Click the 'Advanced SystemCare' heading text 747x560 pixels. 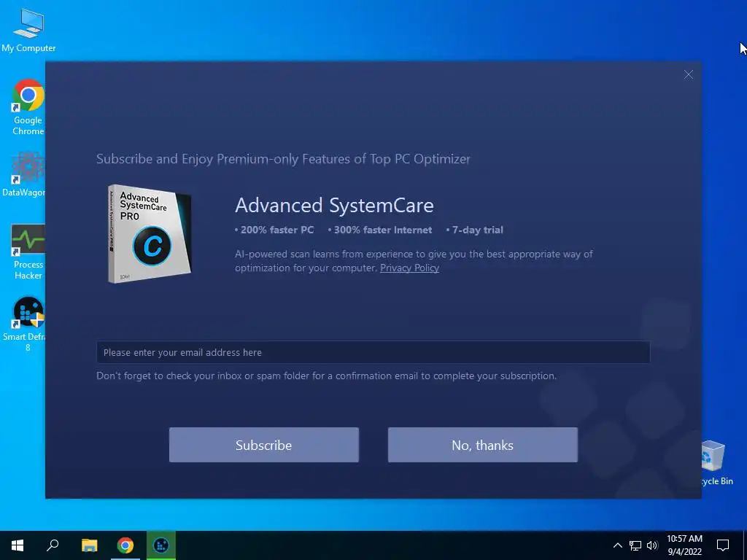(334, 206)
